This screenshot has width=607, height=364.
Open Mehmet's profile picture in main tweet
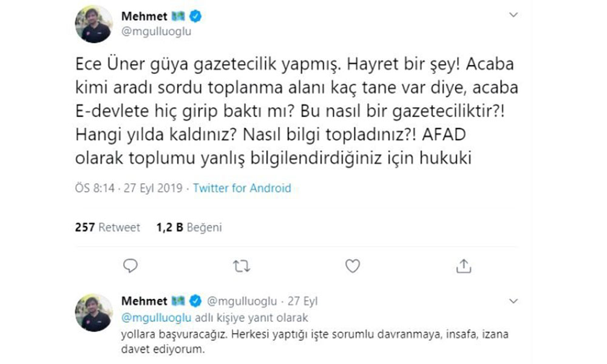click(93, 24)
